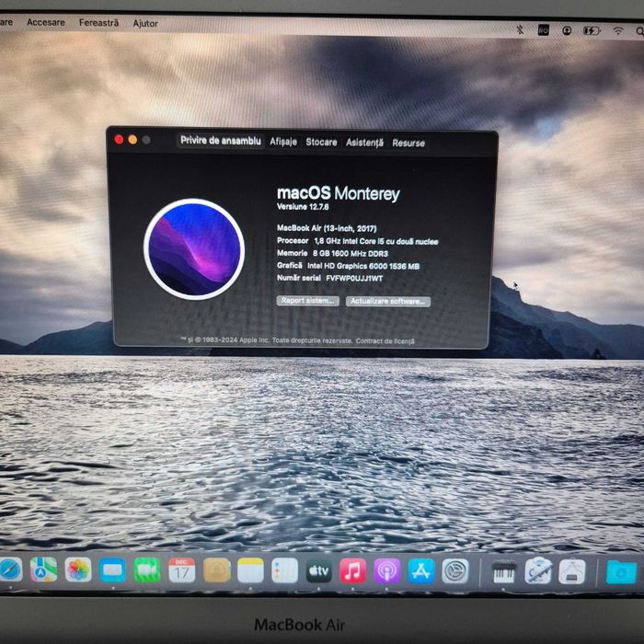
Task: Launch Podcasts from the Dock
Action: 387,571
